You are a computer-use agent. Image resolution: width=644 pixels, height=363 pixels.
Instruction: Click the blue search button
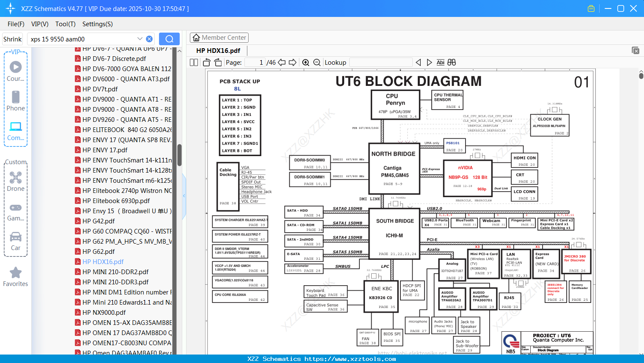pyautogui.click(x=169, y=39)
